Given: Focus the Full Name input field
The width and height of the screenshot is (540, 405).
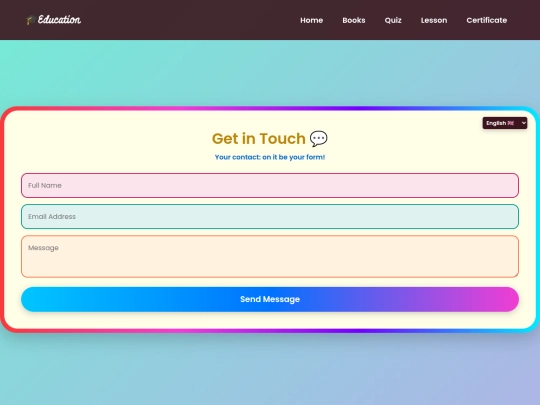Looking at the screenshot, I should pyautogui.click(x=270, y=185).
